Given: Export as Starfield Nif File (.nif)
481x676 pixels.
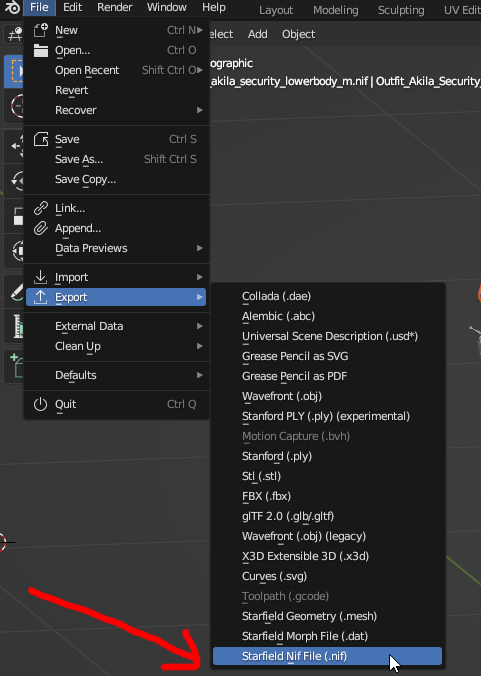Looking at the screenshot, I should coord(328,656).
